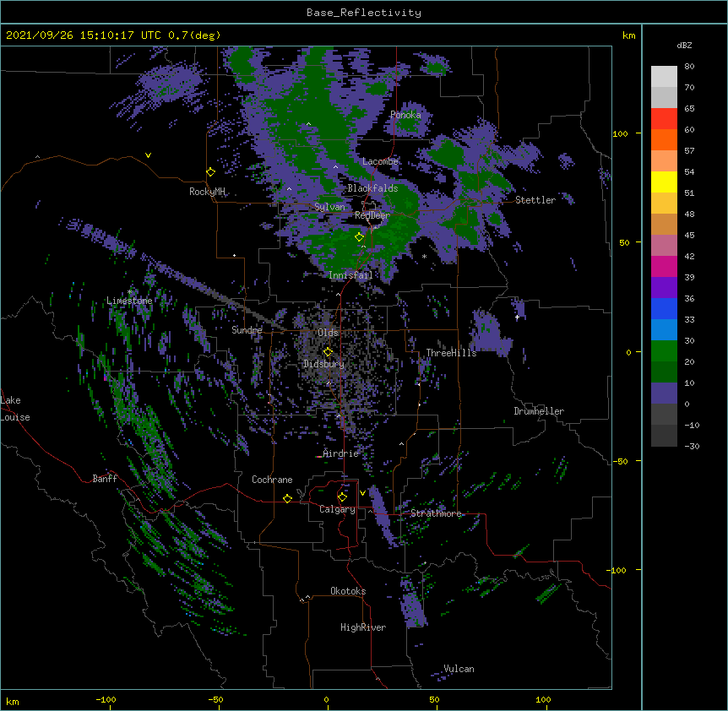Select the blue 33-36 dBZ legend swatch
Image resolution: width=728 pixels, height=711 pixels.
click(x=664, y=308)
